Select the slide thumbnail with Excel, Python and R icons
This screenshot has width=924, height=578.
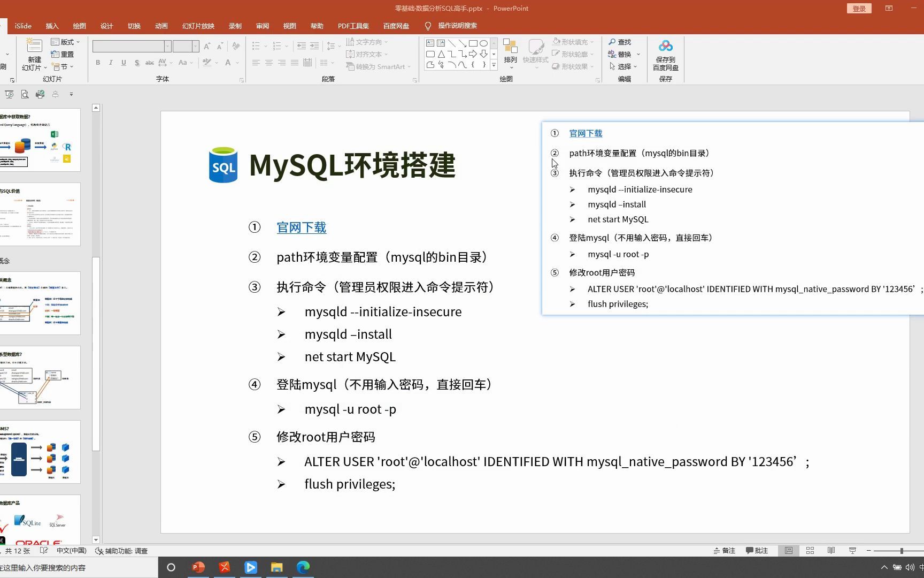click(40, 140)
